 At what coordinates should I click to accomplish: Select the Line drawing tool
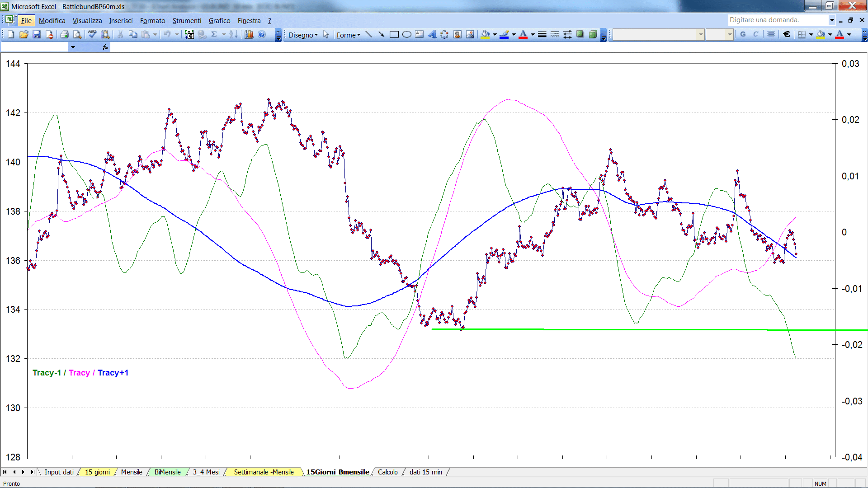(368, 34)
